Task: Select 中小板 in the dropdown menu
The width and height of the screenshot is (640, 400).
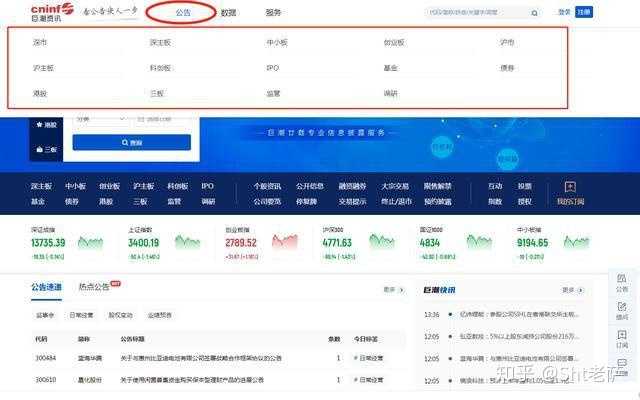Action: pos(277,42)
